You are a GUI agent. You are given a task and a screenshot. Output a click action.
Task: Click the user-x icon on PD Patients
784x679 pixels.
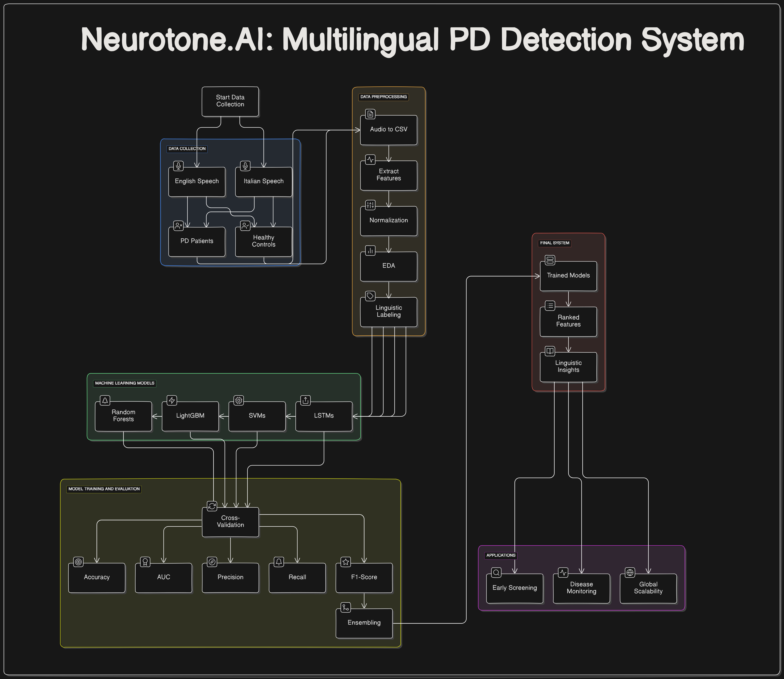pyautogui.click(x=178, y=226)
